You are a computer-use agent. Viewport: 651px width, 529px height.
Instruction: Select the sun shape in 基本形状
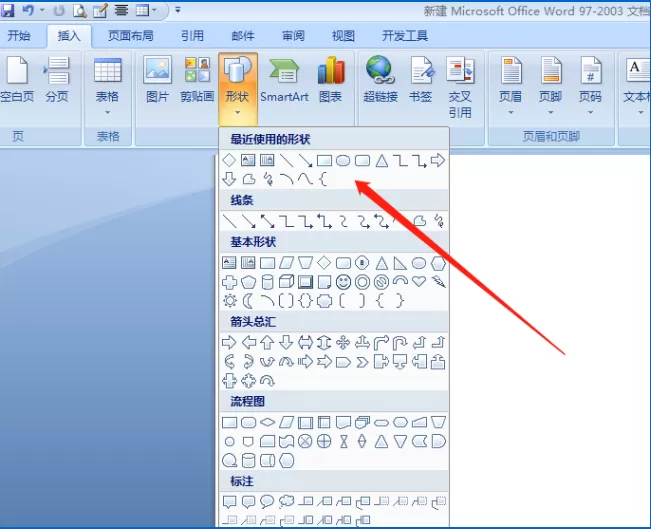(230, 301)
